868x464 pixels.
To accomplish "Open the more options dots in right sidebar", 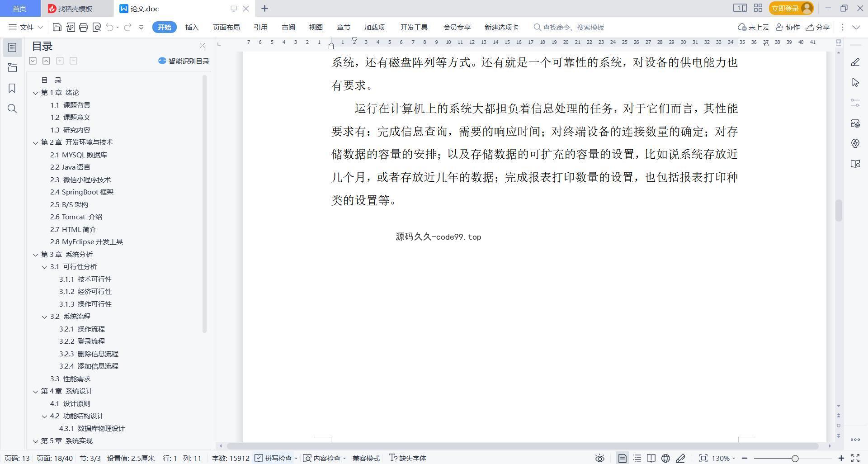I will pos(855,439).
